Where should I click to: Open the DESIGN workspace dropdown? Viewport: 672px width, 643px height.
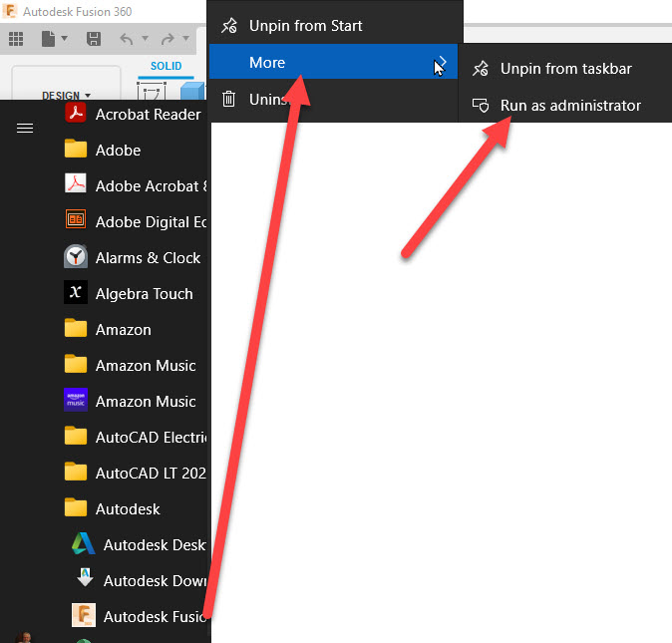tap(67, 95)
